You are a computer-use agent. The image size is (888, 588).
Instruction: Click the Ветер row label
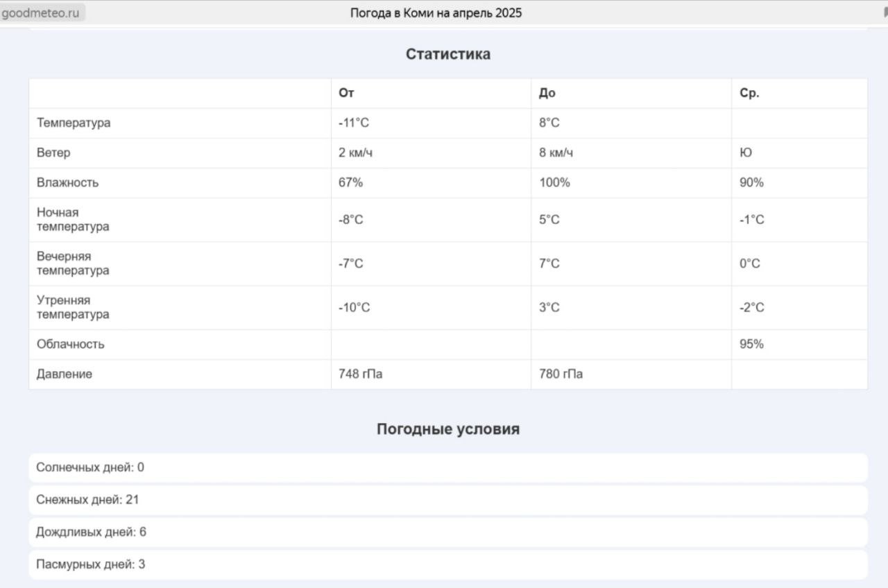coord(53,153)
